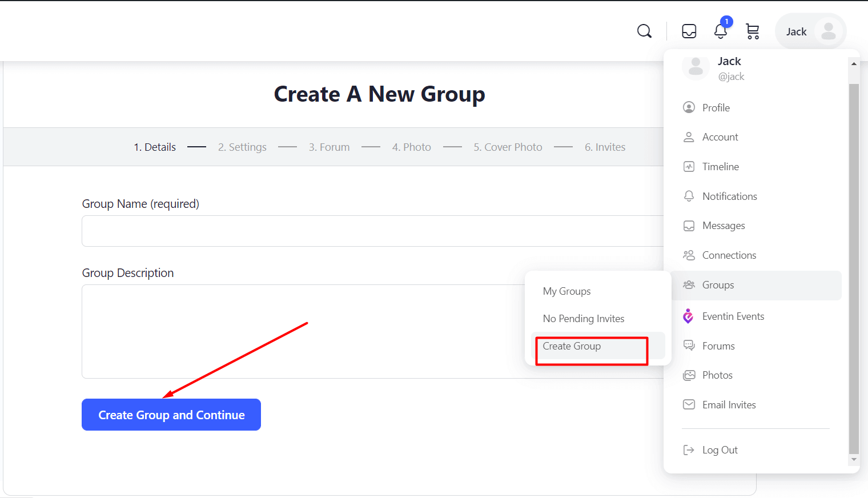Click the Photos icon in the menu

pos(689,375)
